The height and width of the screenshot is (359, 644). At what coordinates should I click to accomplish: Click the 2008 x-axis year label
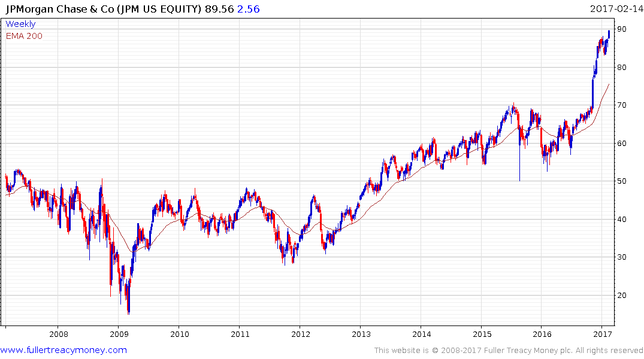pos(59,334)
